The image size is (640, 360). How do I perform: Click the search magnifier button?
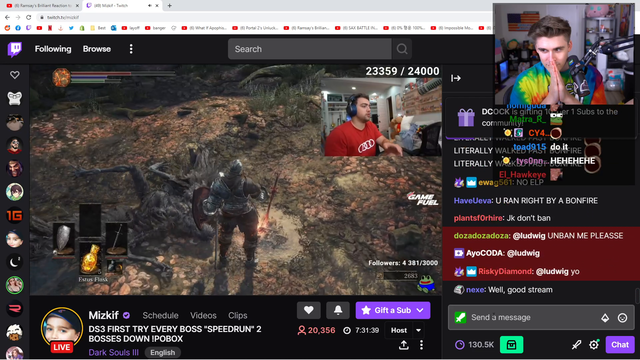click(x=402, y=49)
